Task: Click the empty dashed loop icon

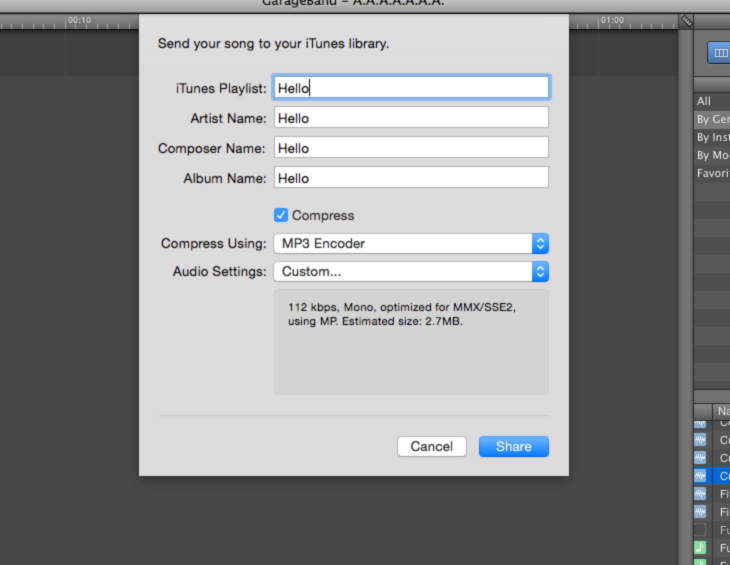Action: tap(700, 530)
